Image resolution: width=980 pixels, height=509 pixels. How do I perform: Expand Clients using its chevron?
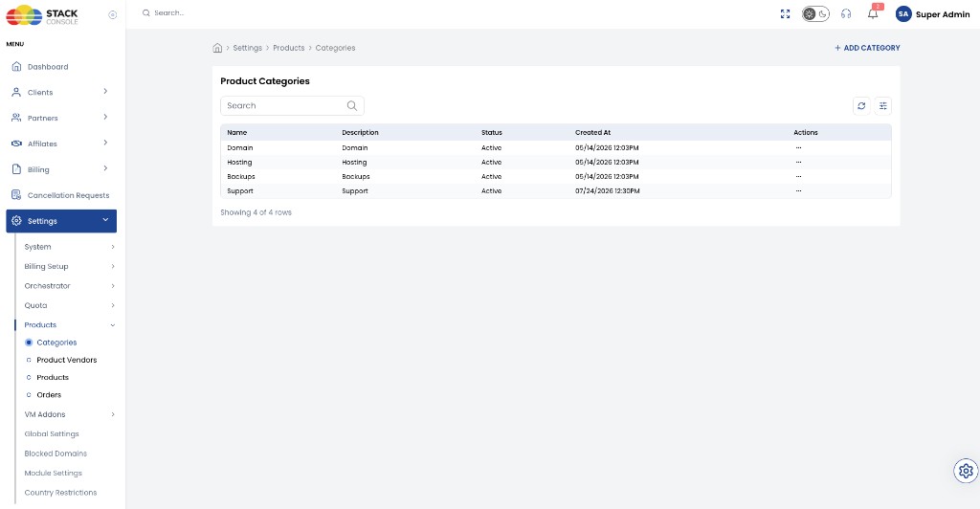(105, 91)
